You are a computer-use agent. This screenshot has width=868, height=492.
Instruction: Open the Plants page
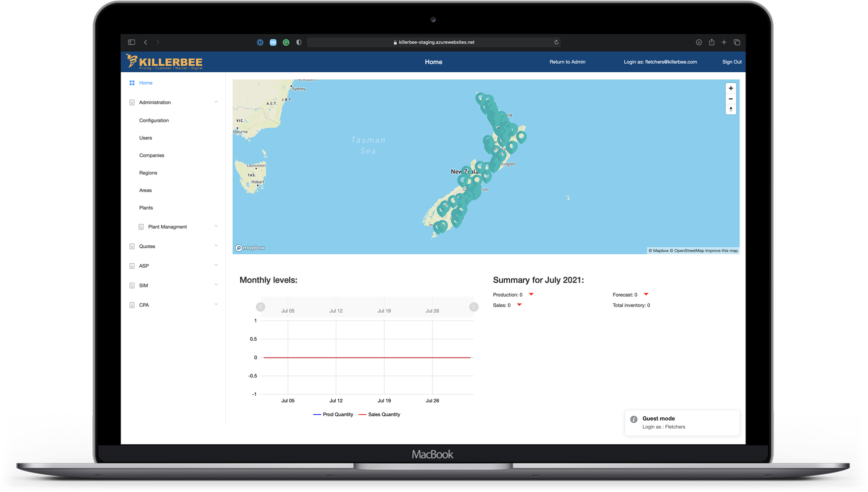tap(146, 207)
